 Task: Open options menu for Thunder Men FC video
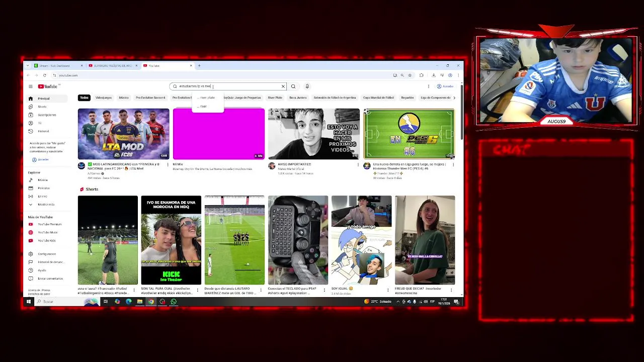click(453, 164)
